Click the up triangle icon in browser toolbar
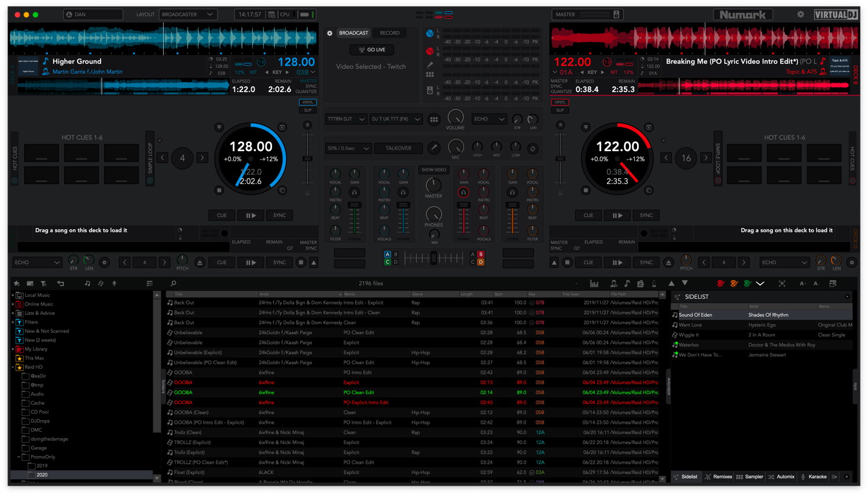Image resolution: width=868 pixels, height=495 pixels. coord(671,284)
